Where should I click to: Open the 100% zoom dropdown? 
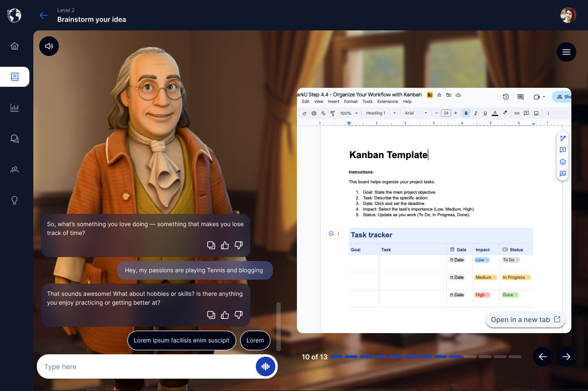click(348, 113)
